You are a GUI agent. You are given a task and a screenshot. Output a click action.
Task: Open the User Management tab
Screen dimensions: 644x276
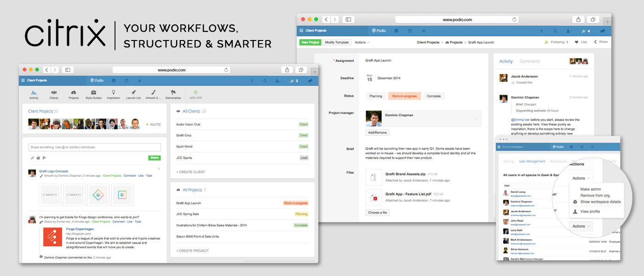532,161
